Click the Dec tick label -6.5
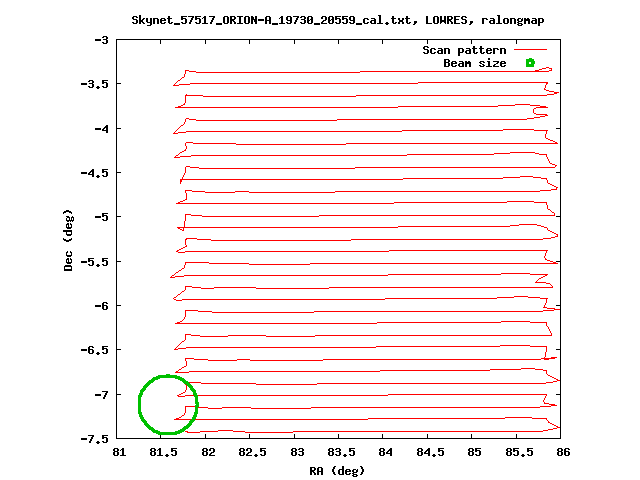Screen dimensions: 640x480 (x=95, y=350)
